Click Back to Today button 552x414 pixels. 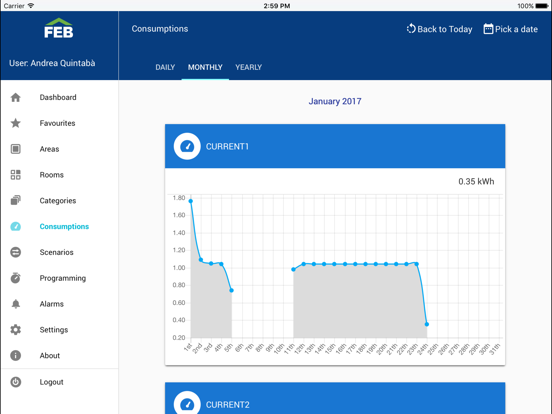[x=439, y=29]
